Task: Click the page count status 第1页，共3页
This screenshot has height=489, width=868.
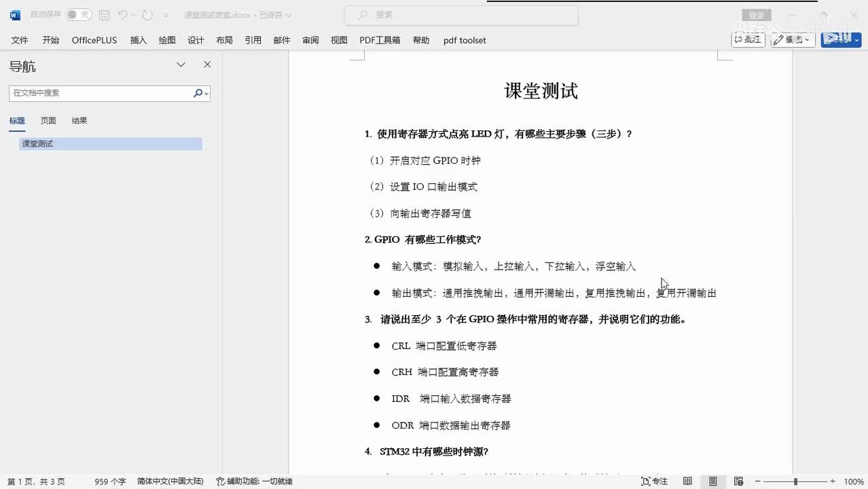Action: [36, 482]
